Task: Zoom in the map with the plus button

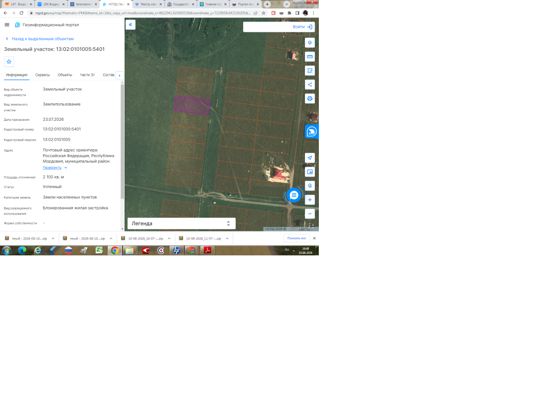Action: pos(310,200)
